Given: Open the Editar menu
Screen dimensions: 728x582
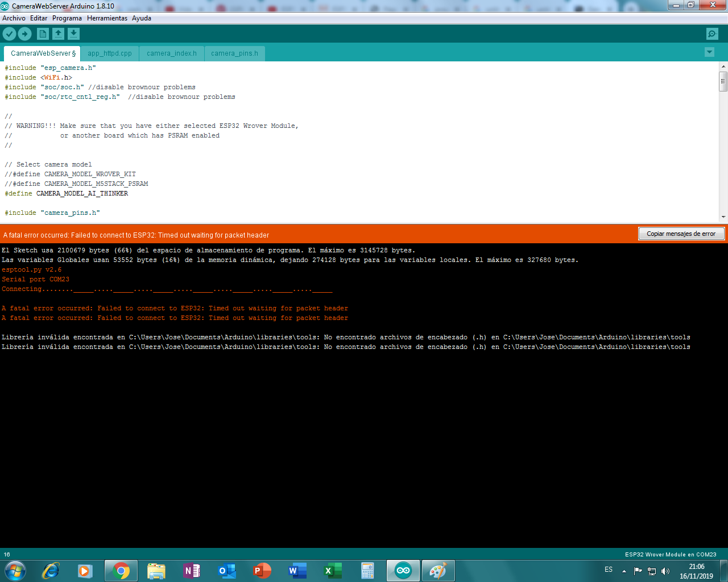Looking at the screenshot, I should [x=39, y=18].
